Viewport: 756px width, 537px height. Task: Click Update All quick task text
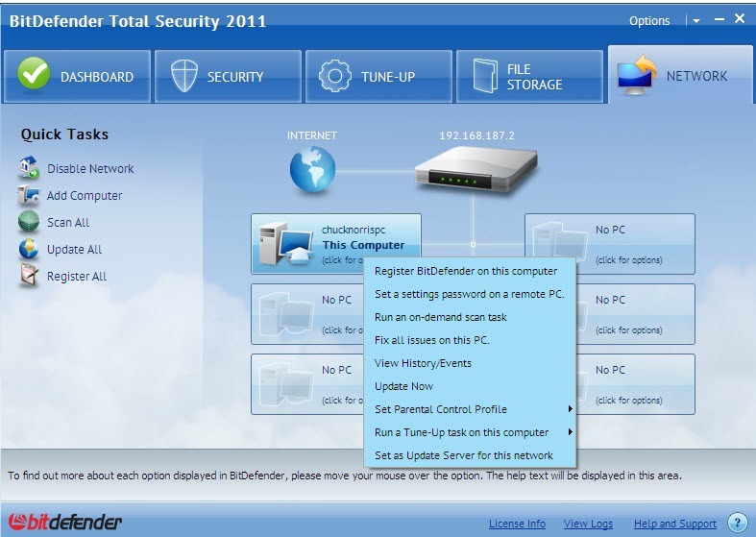(x=74, y=249)
